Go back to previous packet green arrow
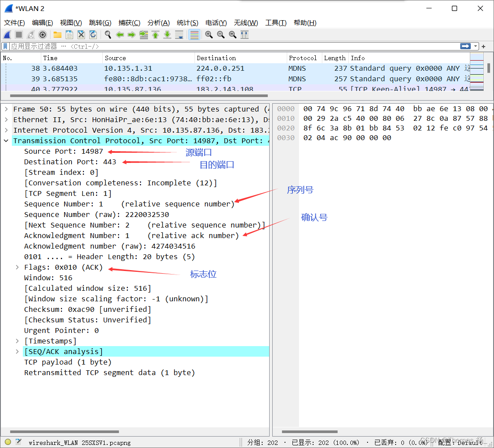This screenshot has height=448, width=494. tap(120, 35)
